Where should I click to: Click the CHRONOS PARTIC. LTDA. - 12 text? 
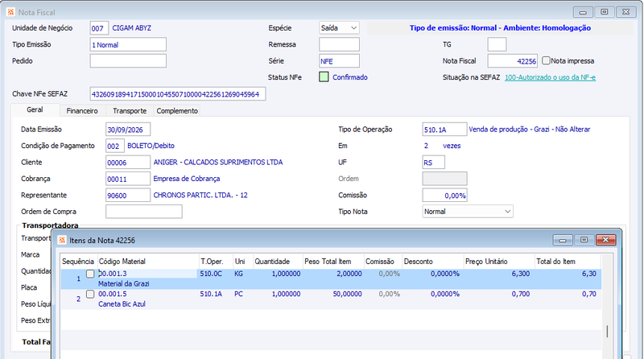coord(200,195)
